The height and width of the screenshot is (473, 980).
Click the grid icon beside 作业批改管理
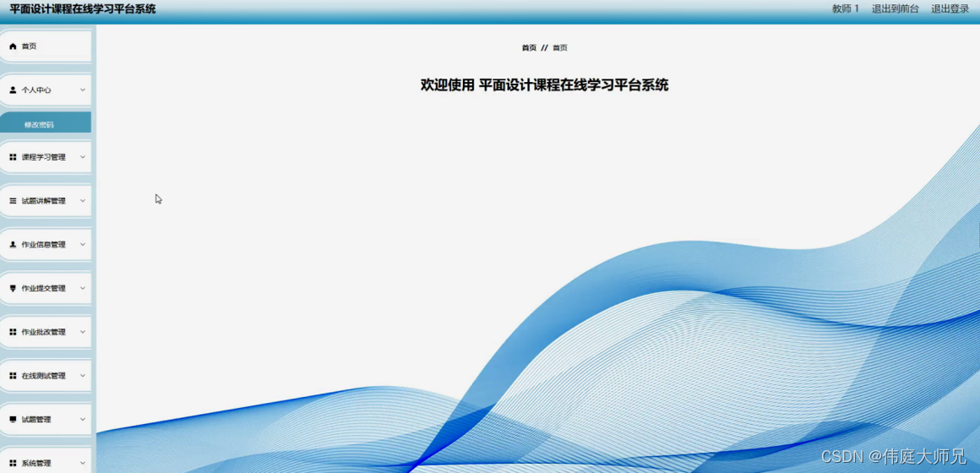pyautogui.click(x=13, y=333)
